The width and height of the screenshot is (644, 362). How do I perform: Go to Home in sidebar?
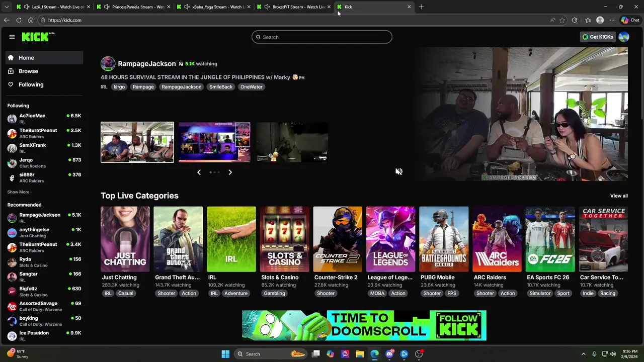[44, 58]
